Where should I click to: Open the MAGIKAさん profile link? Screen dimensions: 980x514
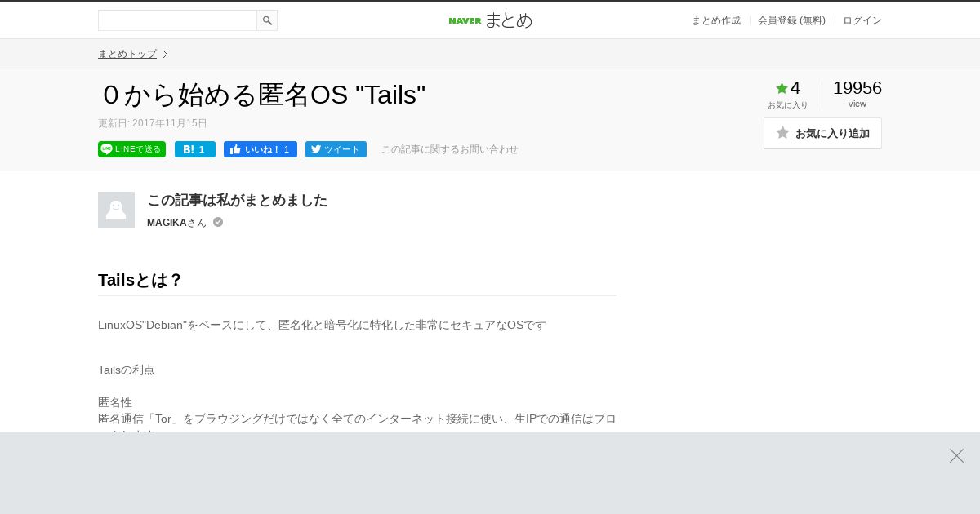pos(176,223)
